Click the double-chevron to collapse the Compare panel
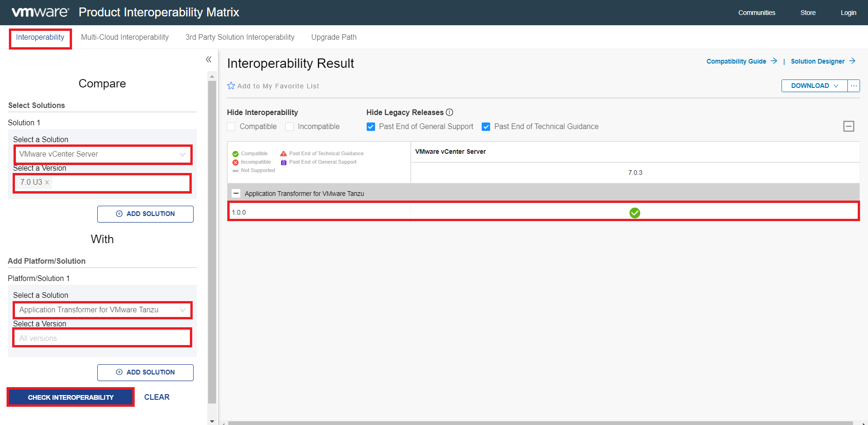 [x=209, y=59]
